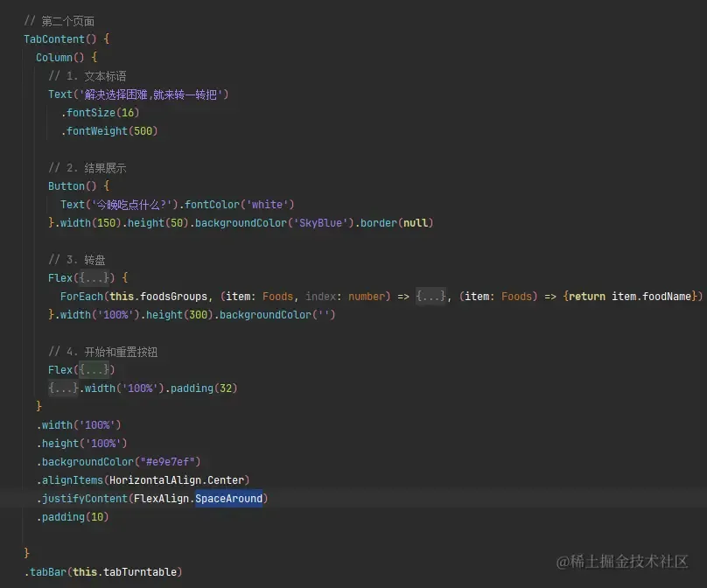Click this.tabTurntable in tabBar call
Image resolution: width=707 pixels, height=588 pixels.
(x=124, y=571)
